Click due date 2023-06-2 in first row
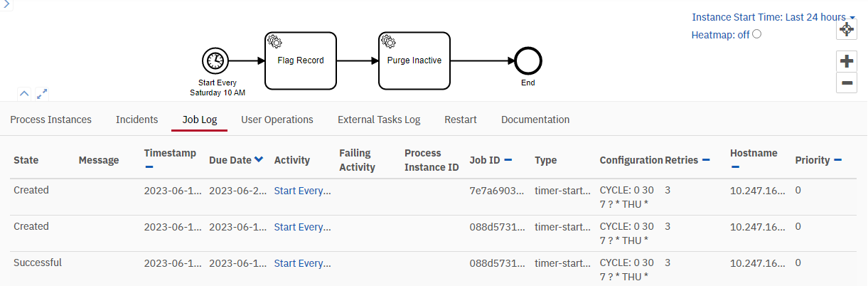 click(x=238, y=191)
